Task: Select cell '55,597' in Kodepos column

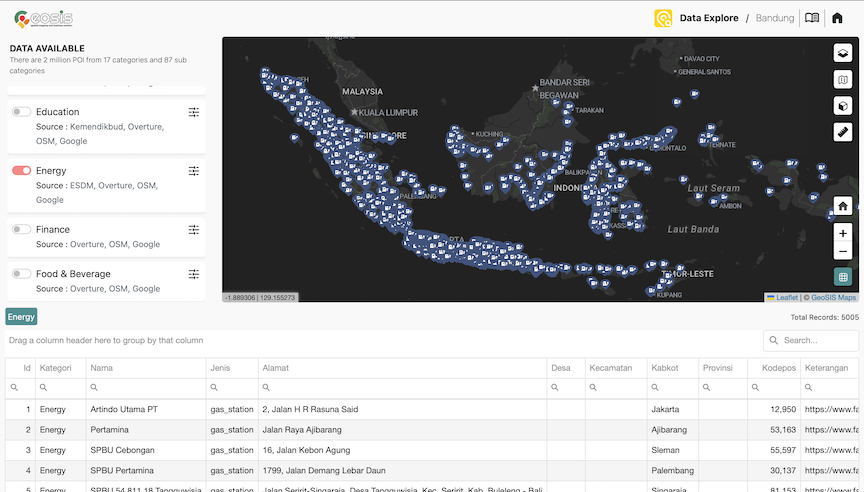Action: pyautogui.click(x=774, y=450)
